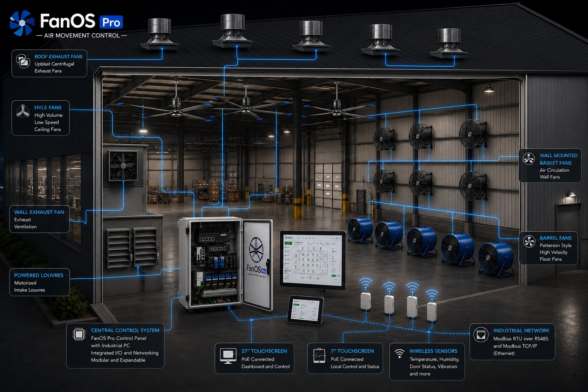The image size is (588, 392).
Task: Click the small 7-inch tablet display
Action: (306, 310)
